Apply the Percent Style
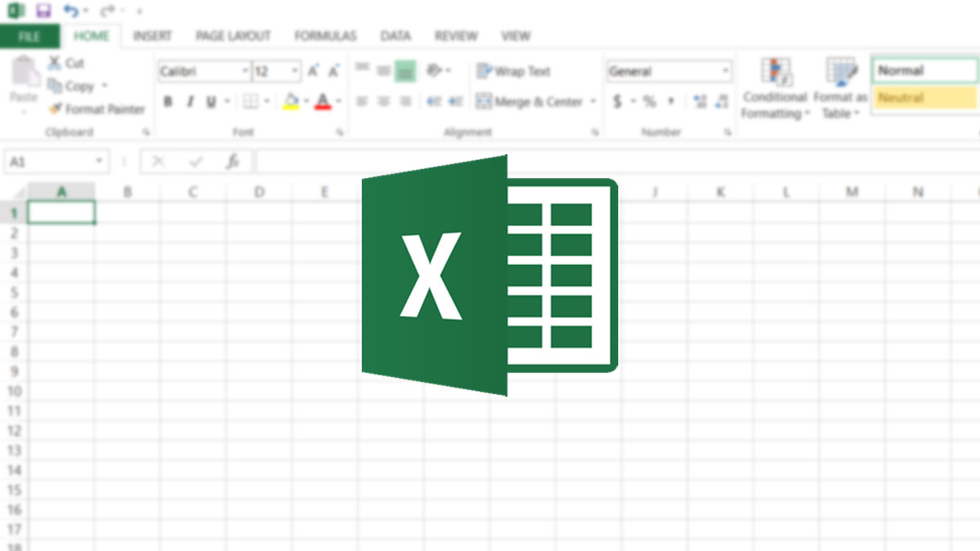Screen dimensions: 980x551 click(648, 102)
